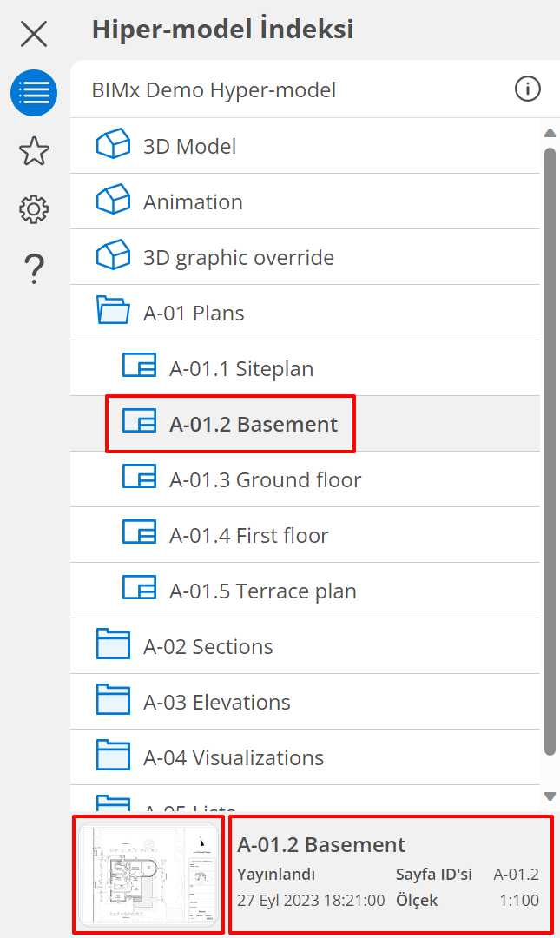Click the 3D Model cube icon

(113, 146)
